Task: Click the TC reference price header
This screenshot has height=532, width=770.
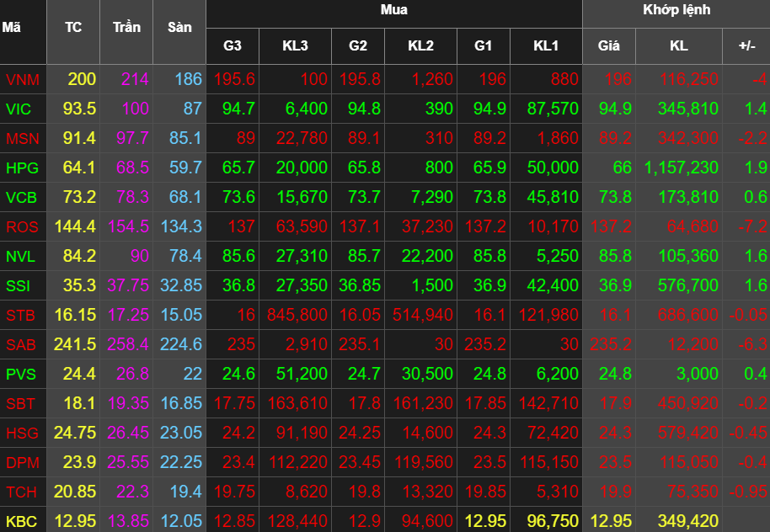Action: [x=73, y=28]
